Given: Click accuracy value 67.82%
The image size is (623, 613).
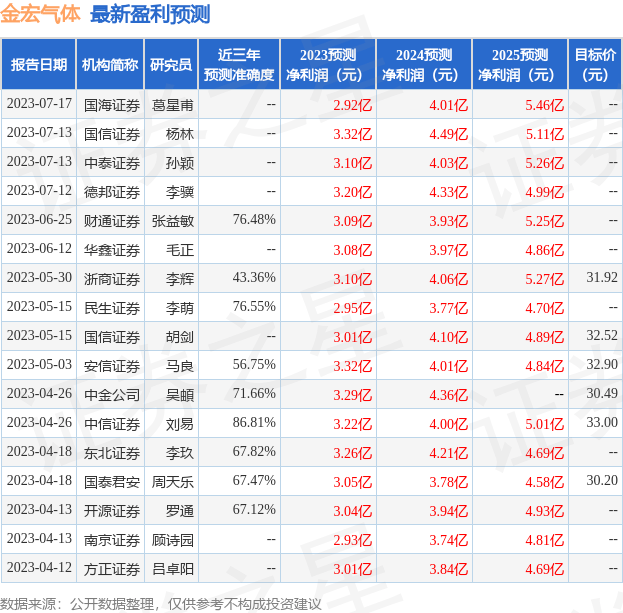Looking at the screenshot, I should [254, 452].
